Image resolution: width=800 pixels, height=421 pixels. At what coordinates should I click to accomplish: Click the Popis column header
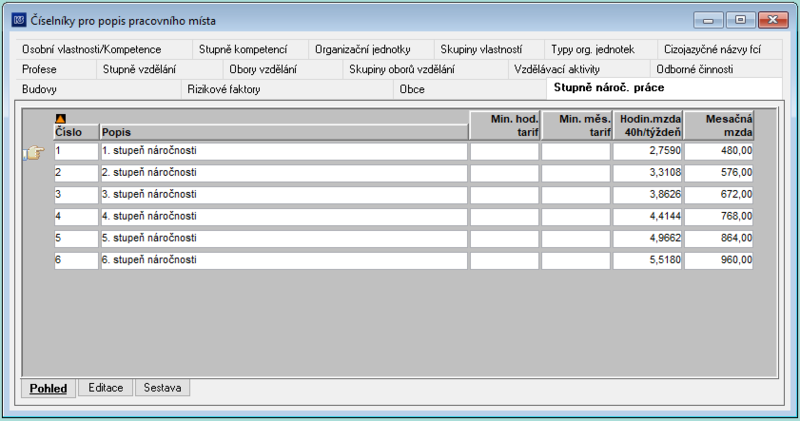[x=284, y=132]
